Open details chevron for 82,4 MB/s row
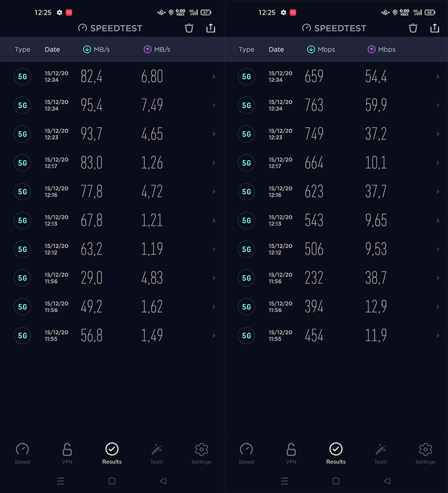The width and height of the screenshot is (448, 493). point(214,76)
